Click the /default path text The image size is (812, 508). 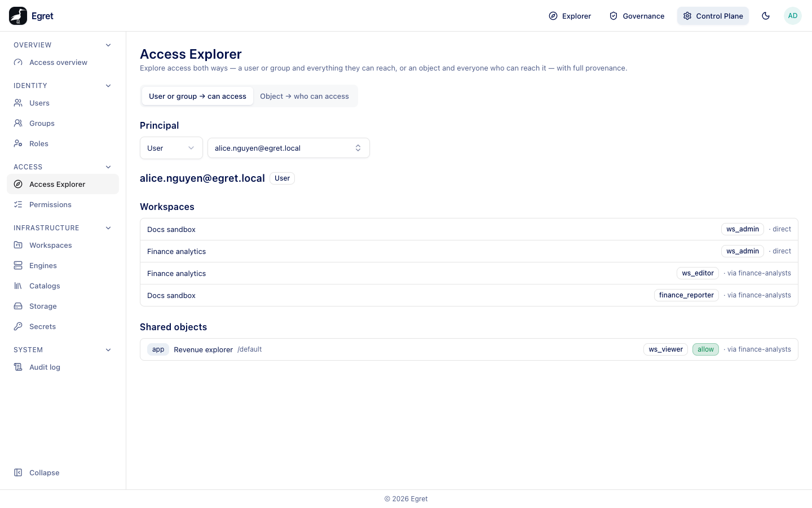250,349
